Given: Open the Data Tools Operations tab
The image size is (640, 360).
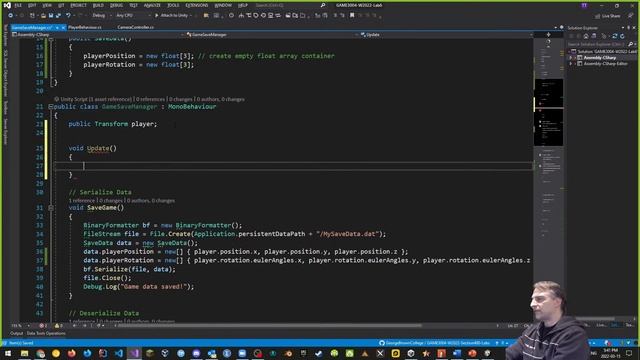Looking at the screenshot, I should point(46,333).
